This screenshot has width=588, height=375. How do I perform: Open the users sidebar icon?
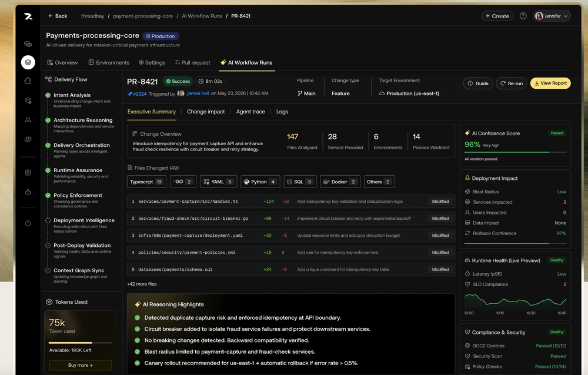[28, 120]
